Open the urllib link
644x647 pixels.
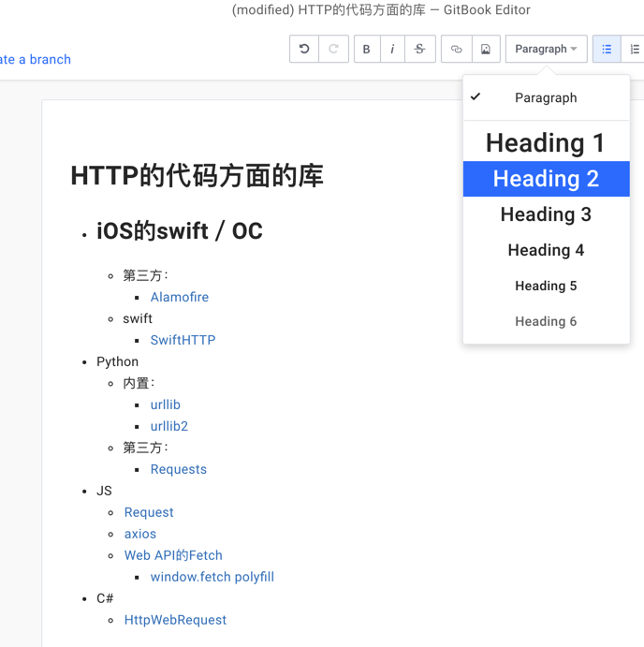165,404
